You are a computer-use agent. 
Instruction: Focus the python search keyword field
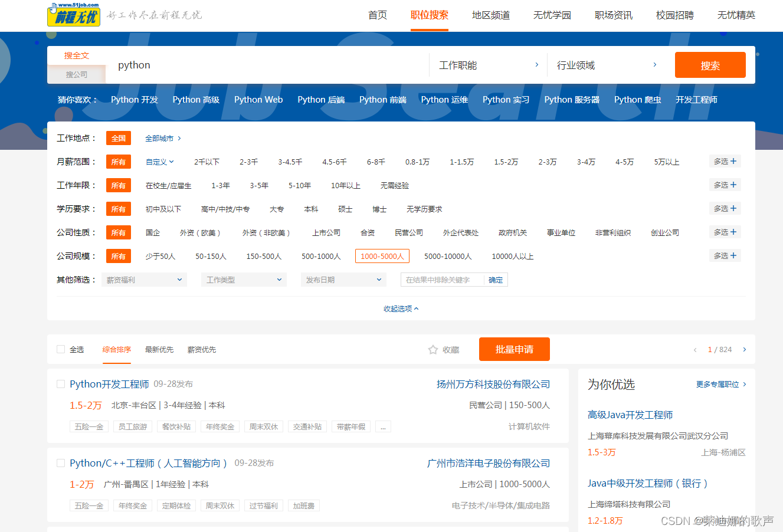pyautogui.click(x=268, y=65)
